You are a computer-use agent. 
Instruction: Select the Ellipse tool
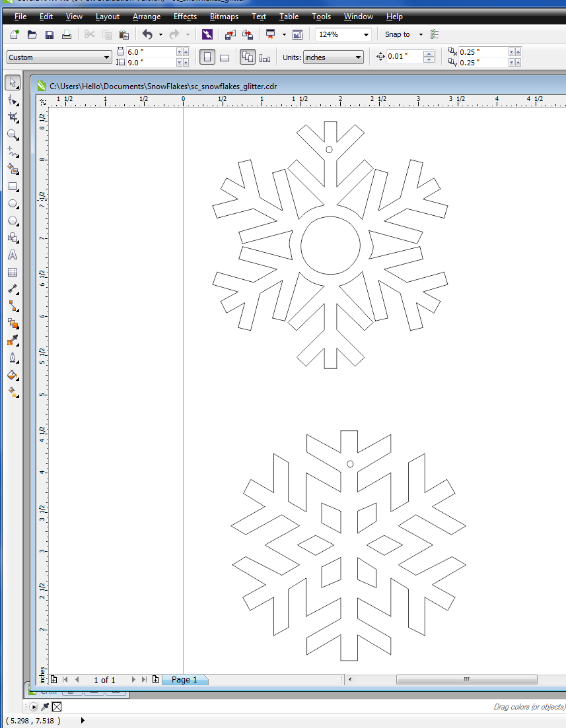(11, 203)
